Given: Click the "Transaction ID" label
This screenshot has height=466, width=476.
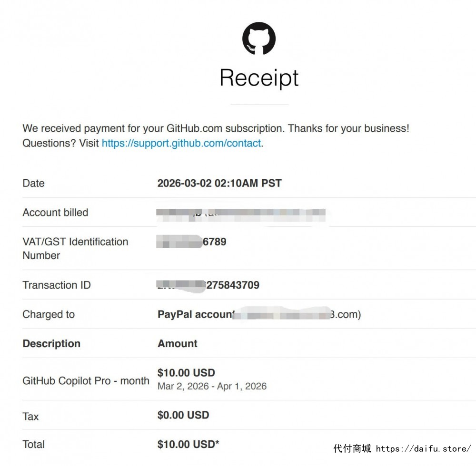Looking at the screenshot, I should tap(57, 285).
